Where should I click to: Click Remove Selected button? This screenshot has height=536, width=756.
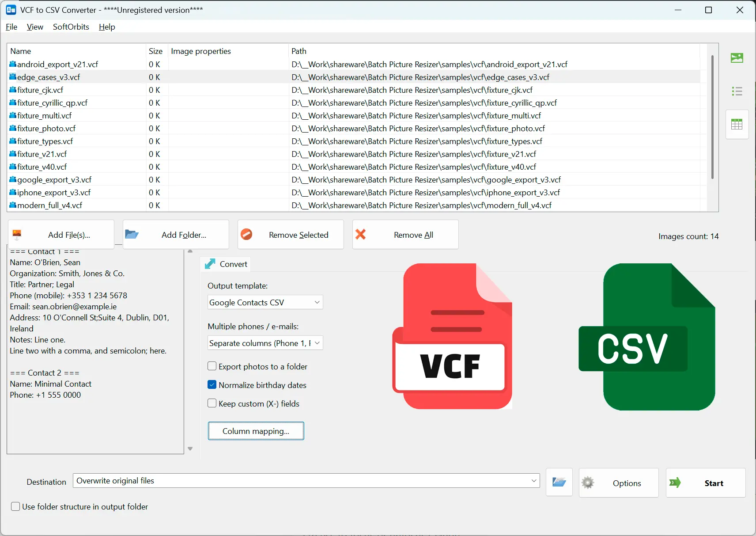(291, 235)
